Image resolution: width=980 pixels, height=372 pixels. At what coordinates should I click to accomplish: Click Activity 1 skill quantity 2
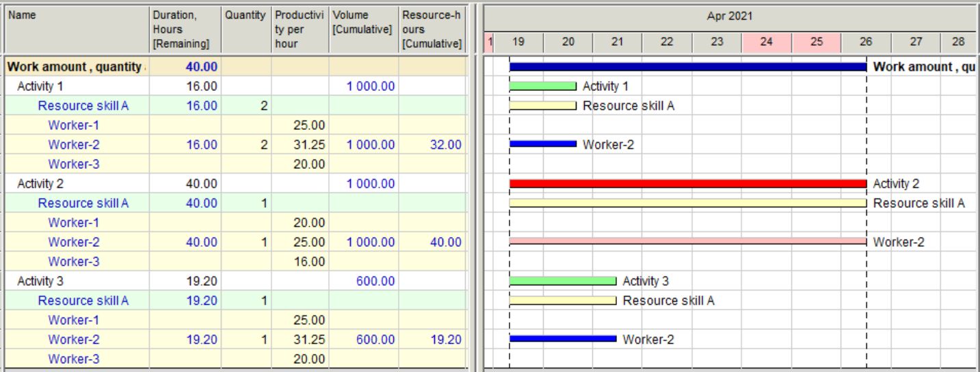pyautogui.click(x=264, y=105)
